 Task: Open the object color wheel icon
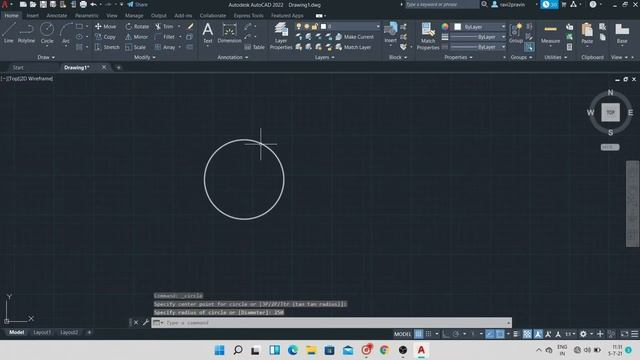coord(445,27)
